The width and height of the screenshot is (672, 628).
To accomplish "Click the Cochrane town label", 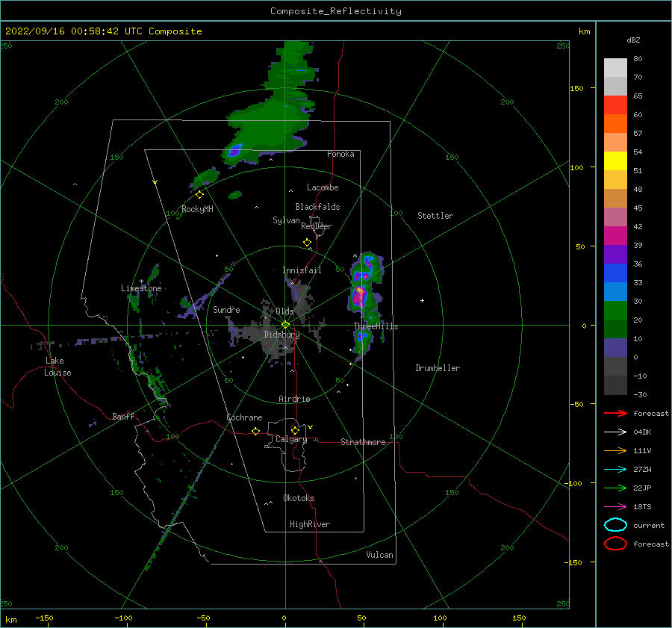I will click(244, 417).
